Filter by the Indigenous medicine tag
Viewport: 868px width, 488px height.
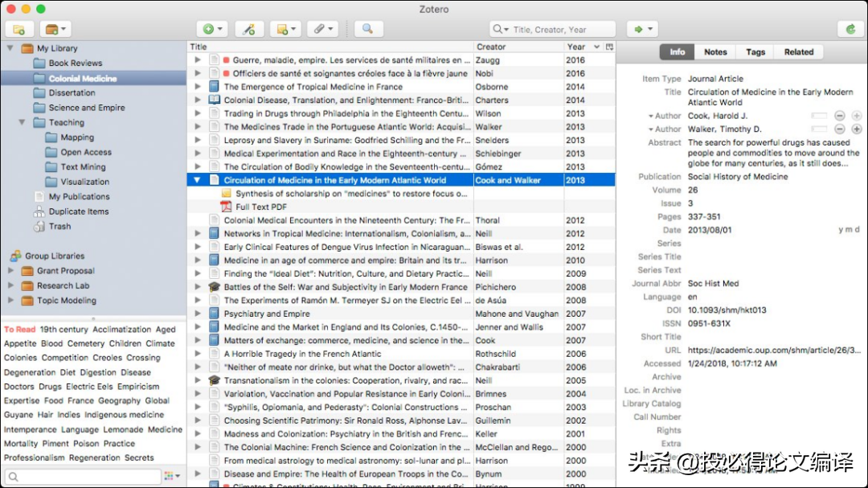pyautogui.click(x=124, y=415)
